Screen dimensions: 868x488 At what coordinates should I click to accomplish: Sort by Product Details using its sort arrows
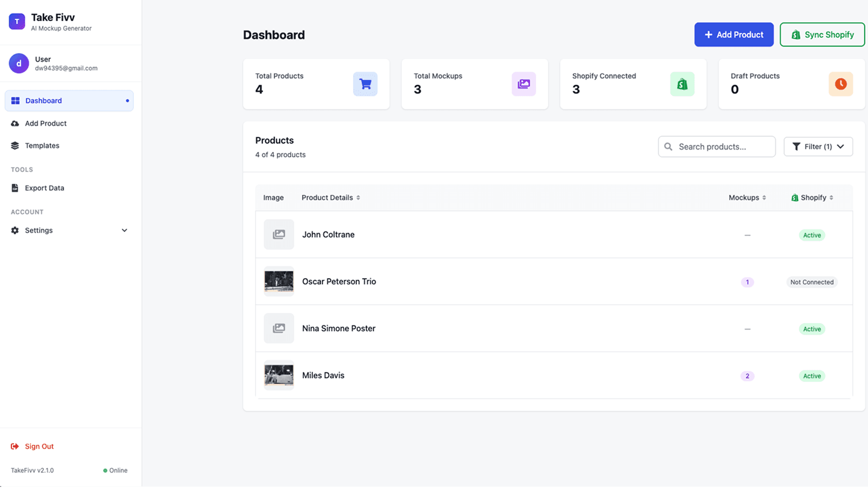(358, 198)
